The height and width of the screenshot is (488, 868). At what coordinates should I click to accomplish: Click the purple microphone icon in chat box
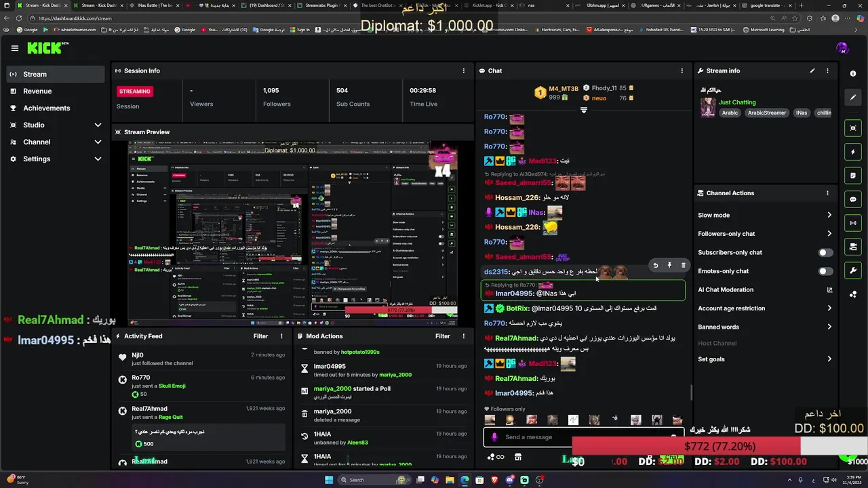[494, 437]
